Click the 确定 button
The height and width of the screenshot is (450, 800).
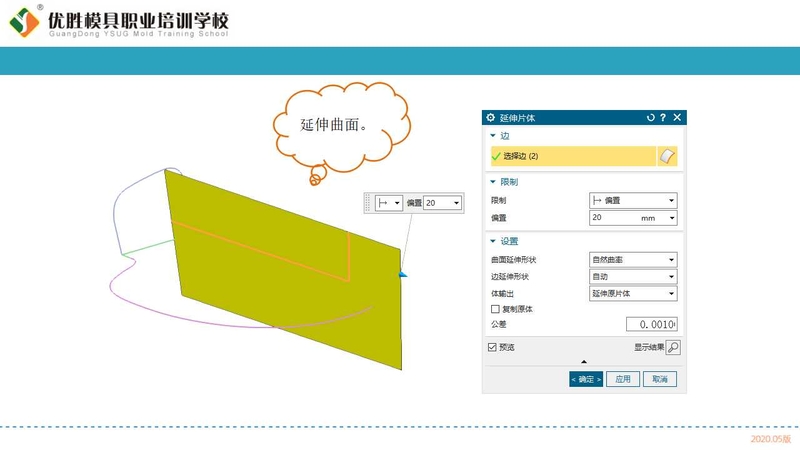click(x=586, y=379)
